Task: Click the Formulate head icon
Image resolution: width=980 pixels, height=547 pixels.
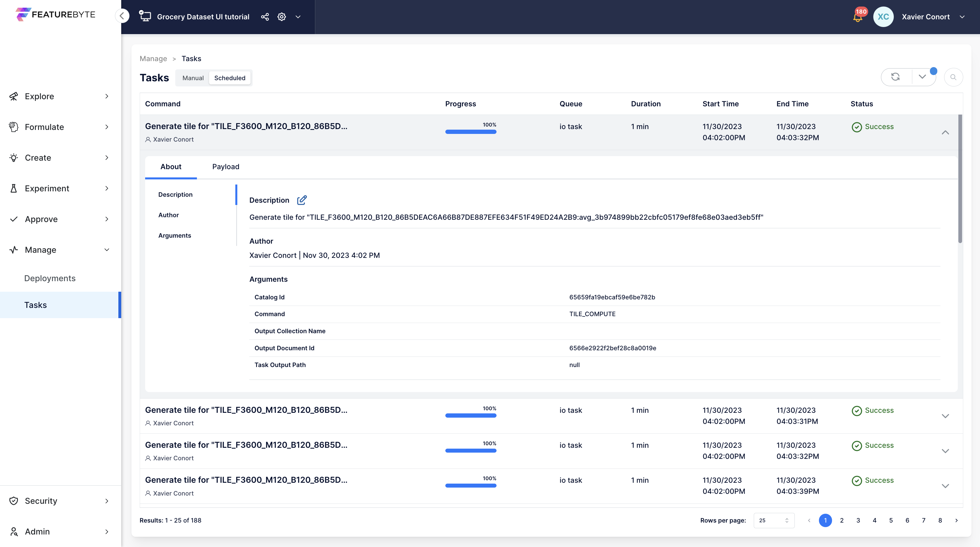Action: pos(14,127)
